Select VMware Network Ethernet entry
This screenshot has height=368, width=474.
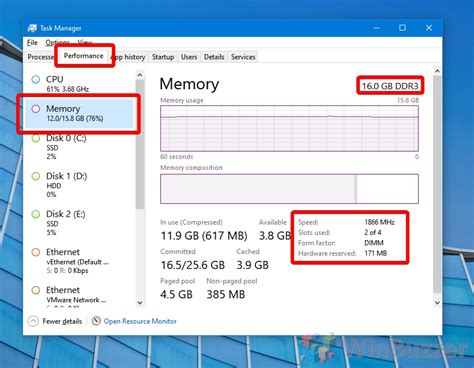click(79, 296)
